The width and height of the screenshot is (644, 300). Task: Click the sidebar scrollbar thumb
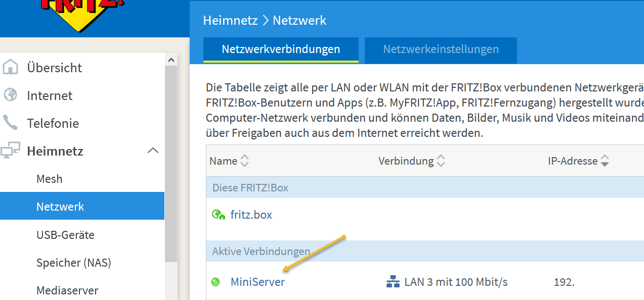pos(171,164)
